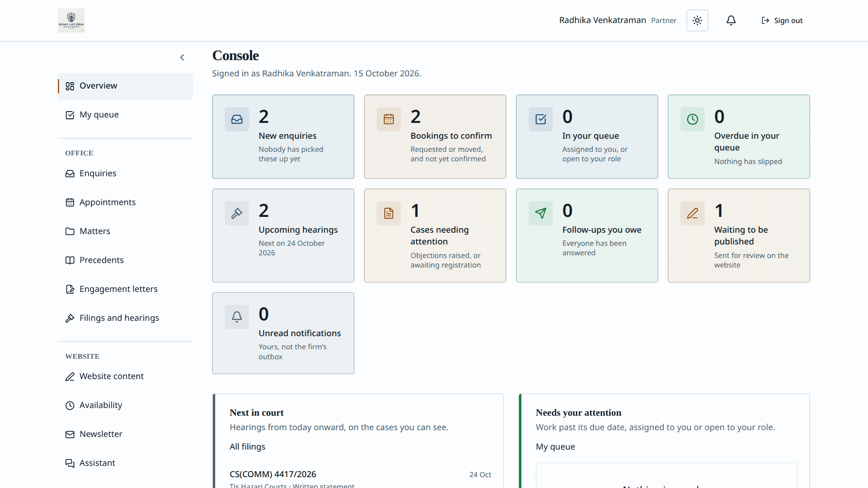Click the Precedents book icon

click(70, 260)
